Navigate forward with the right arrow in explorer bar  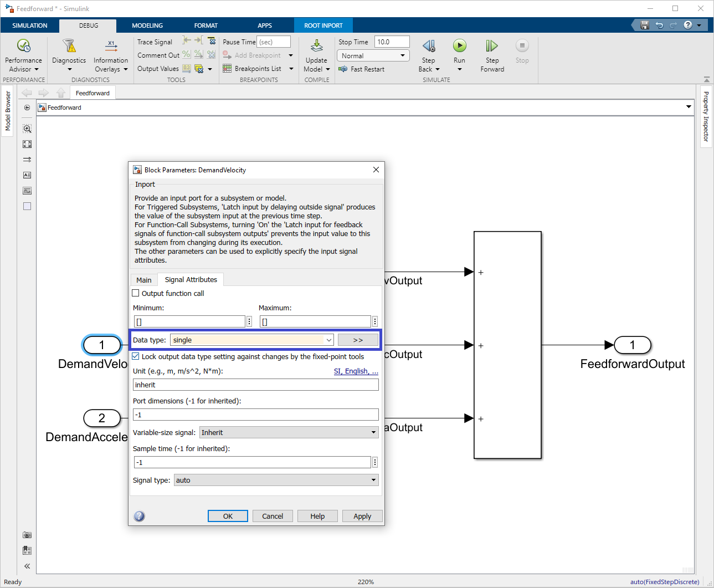click(x=44, y=93)
